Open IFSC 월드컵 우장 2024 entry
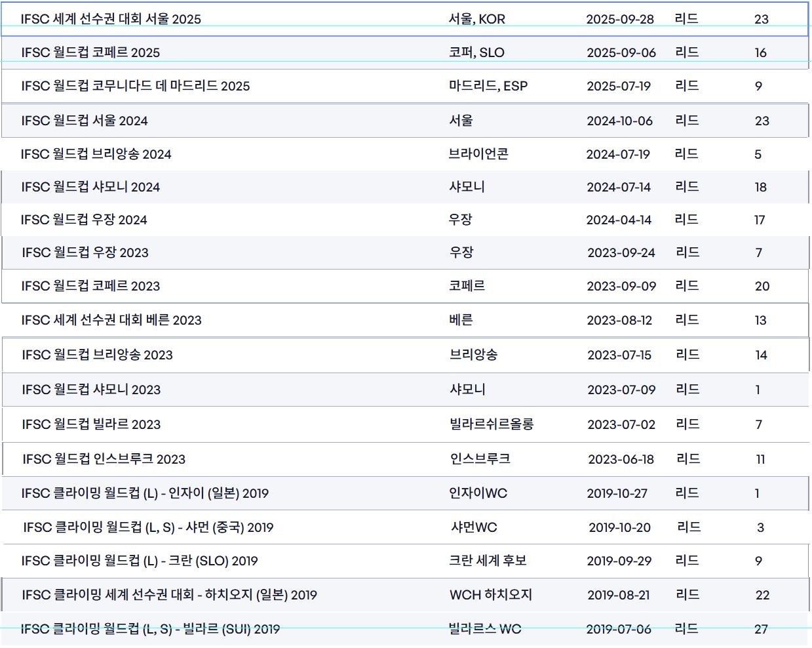This screenshot has width=812, height=648. [84, 220]
